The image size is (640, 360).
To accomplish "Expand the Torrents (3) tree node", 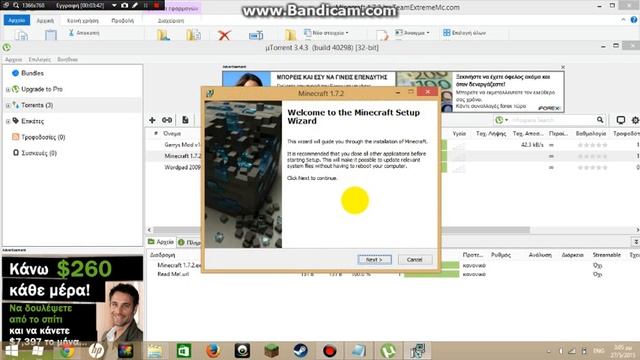I will (8, 105).
